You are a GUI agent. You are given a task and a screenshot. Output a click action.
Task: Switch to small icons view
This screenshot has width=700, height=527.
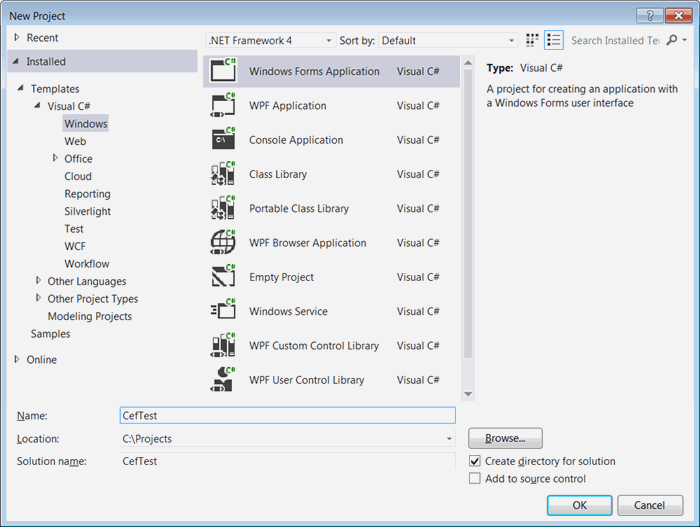pos(532,40)
